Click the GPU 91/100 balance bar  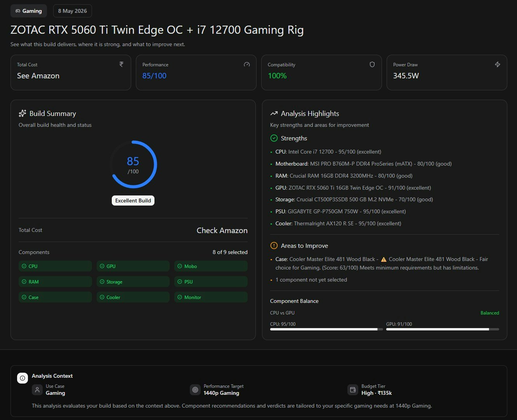(x=442, y=329)
